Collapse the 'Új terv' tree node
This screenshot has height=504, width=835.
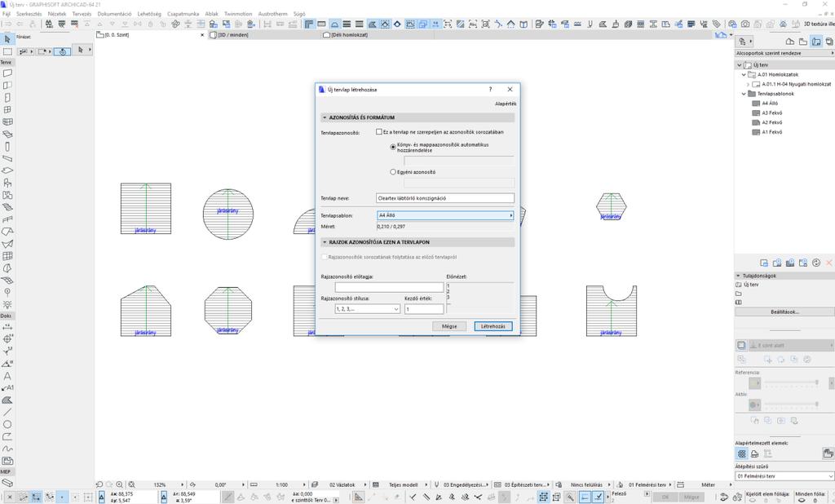point(739,65)
